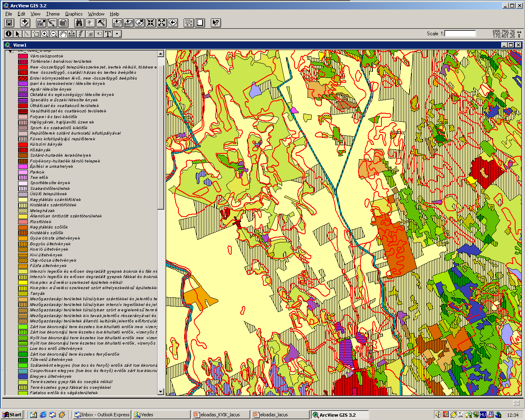The height and width of the screenshot is (420, 525).
Task: Click the legend scroll-down arrow
Action: coord(160,392)
